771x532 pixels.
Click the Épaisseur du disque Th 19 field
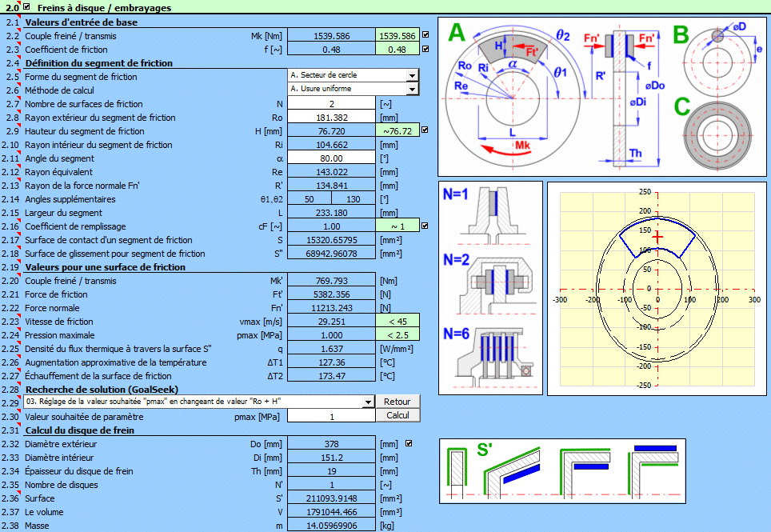click(x=331, y=471)
